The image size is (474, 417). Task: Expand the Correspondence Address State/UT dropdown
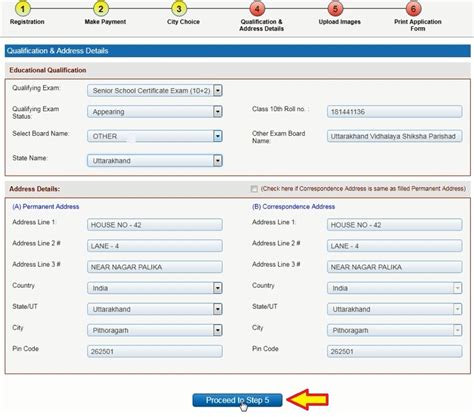click(x=395, y=309)
